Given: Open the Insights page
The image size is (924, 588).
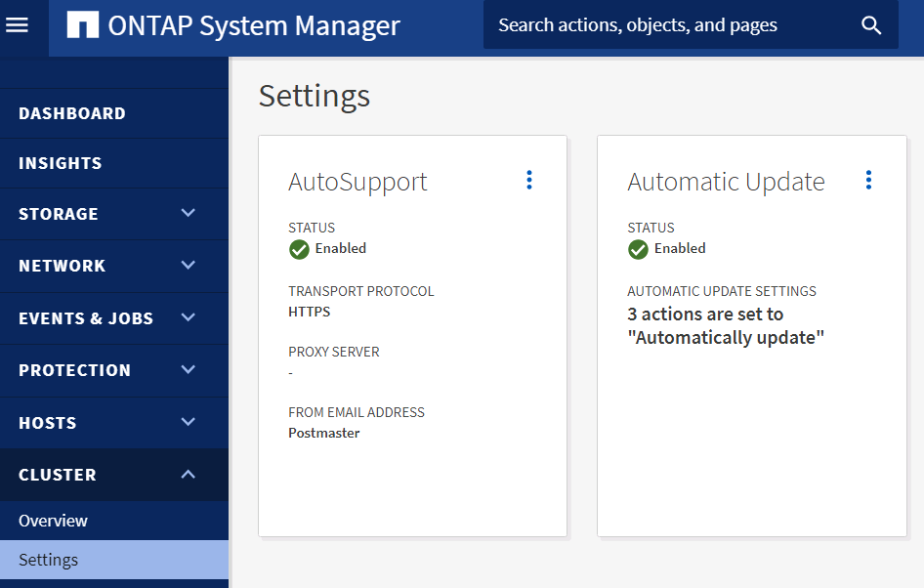Looking at the screenshot, I should click(61, 163).
